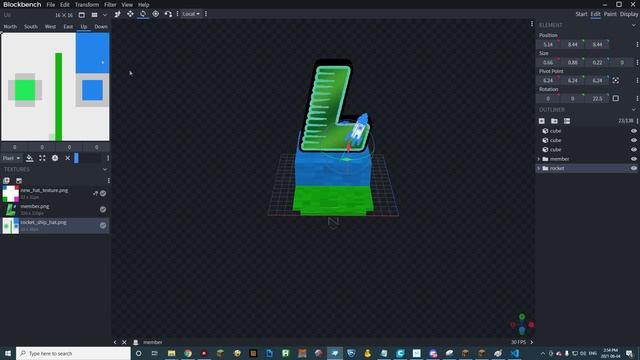Switch to Edit mode
640x360 pixels.
pos(596,14)
